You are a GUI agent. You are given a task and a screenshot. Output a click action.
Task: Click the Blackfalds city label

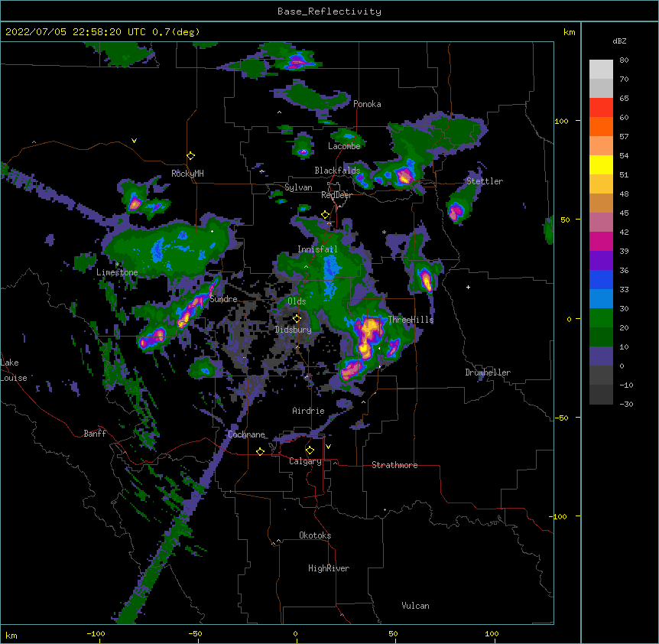tap(337, 171)
